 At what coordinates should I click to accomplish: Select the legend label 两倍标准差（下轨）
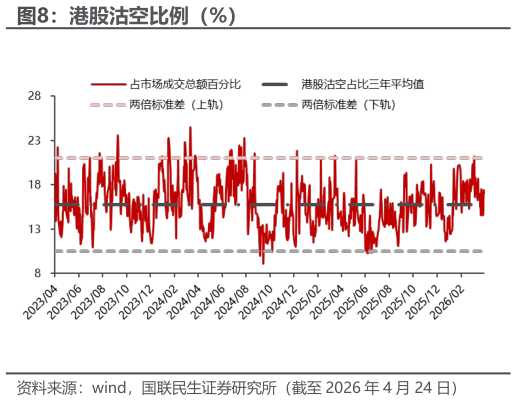349,105
